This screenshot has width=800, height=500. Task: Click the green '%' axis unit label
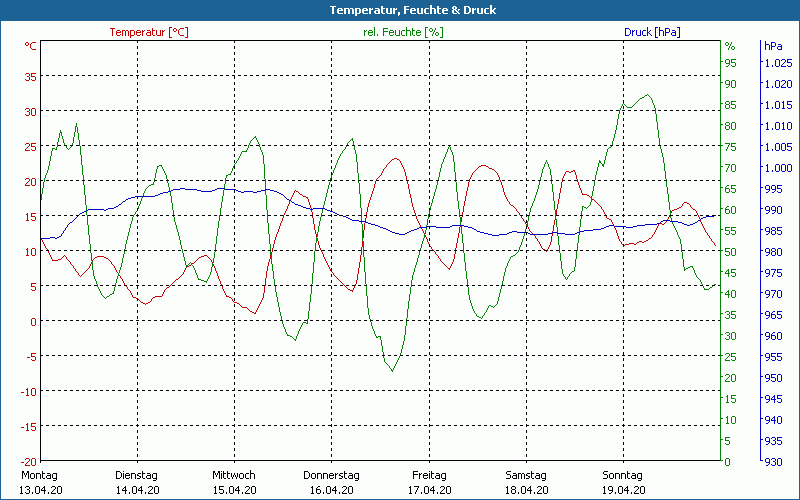click(730, 46)
